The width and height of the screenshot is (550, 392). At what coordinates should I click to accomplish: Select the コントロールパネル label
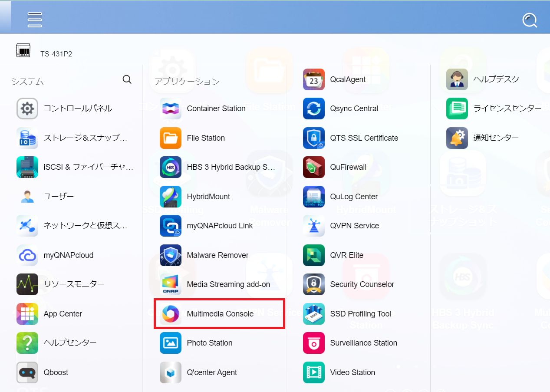78,109
